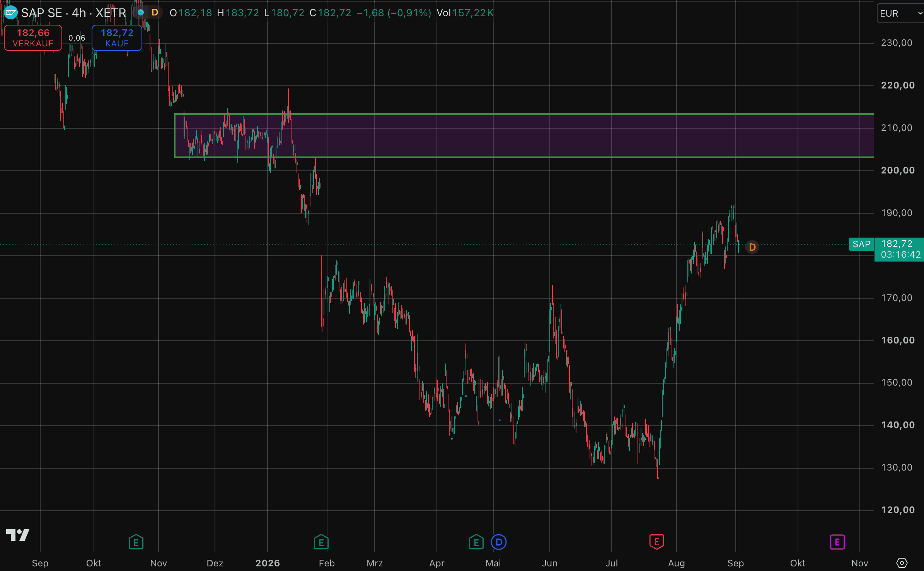Click the 220,00 price axis label

point(898,85)
